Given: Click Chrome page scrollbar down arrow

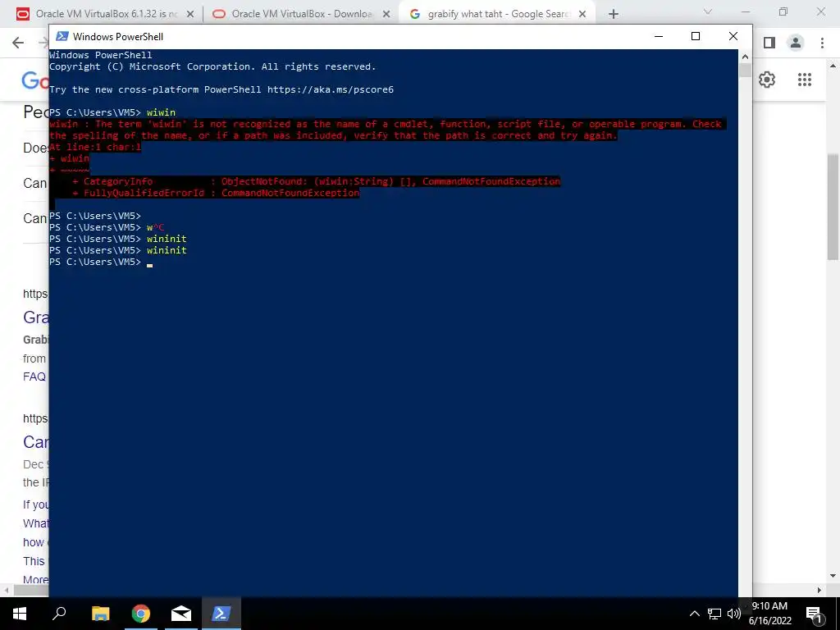Looking at the screenshot, I should [833, 576].
